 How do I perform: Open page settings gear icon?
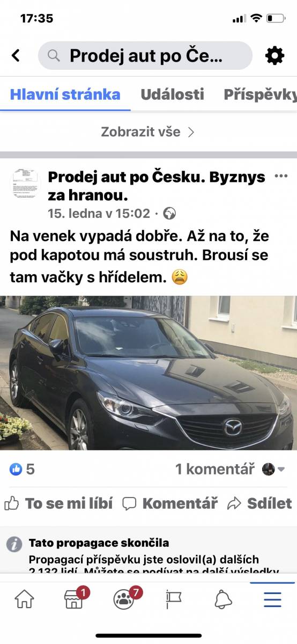click(x=274, y=55)
